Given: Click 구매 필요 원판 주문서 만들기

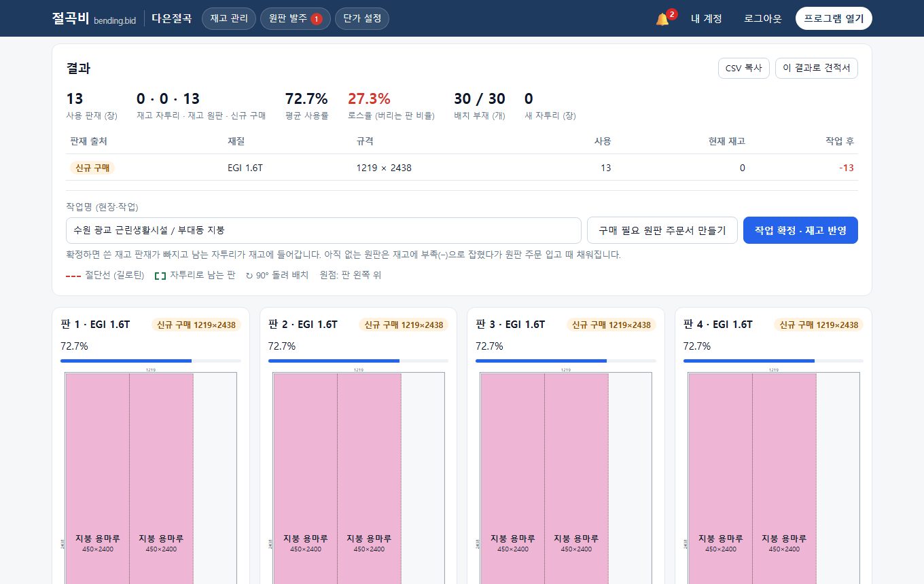Looking at the screenshot, I should [x=662, y=230].
